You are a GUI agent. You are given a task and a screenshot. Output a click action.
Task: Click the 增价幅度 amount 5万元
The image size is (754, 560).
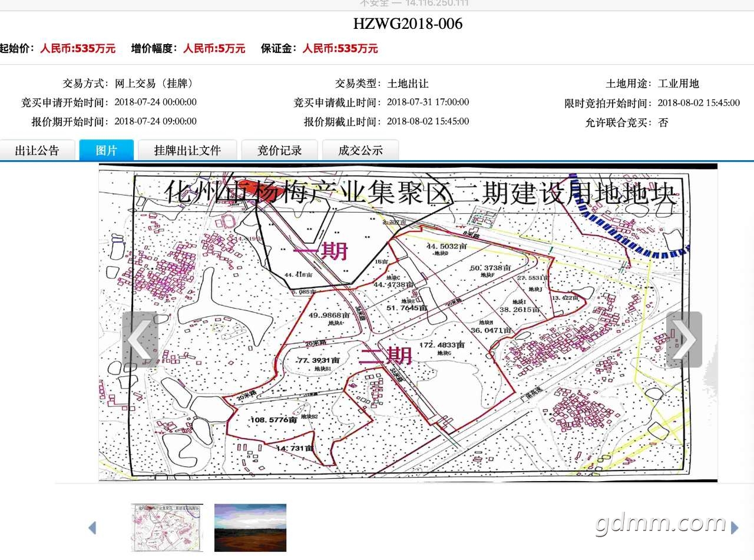pos(214,49)
